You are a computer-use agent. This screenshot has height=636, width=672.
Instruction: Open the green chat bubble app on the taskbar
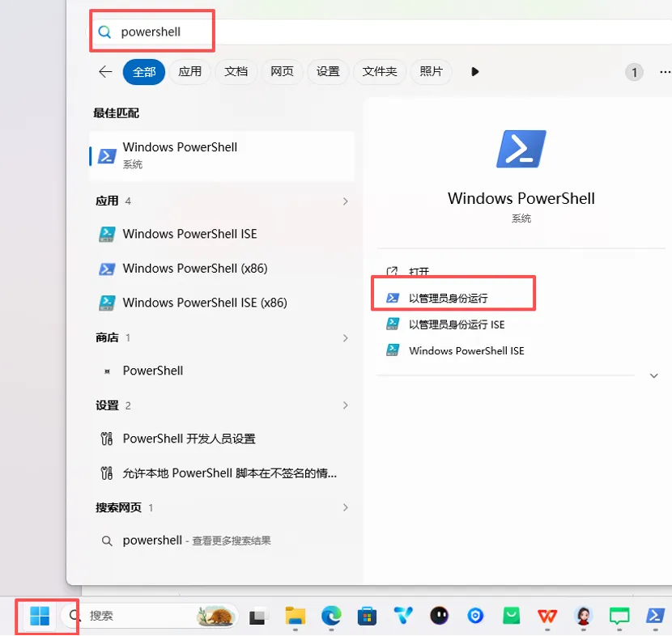[619, 617]
